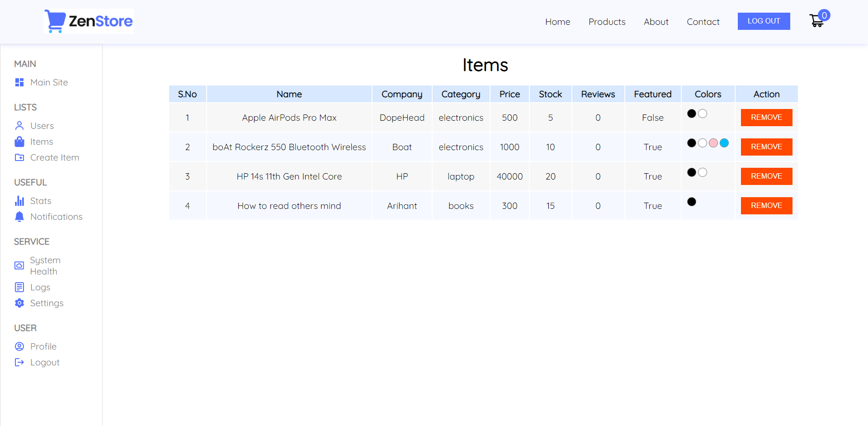The height and width of the screenshot is (426, 868).
Task: Click the Create Item folder icon
Action: tap(19, 157)
